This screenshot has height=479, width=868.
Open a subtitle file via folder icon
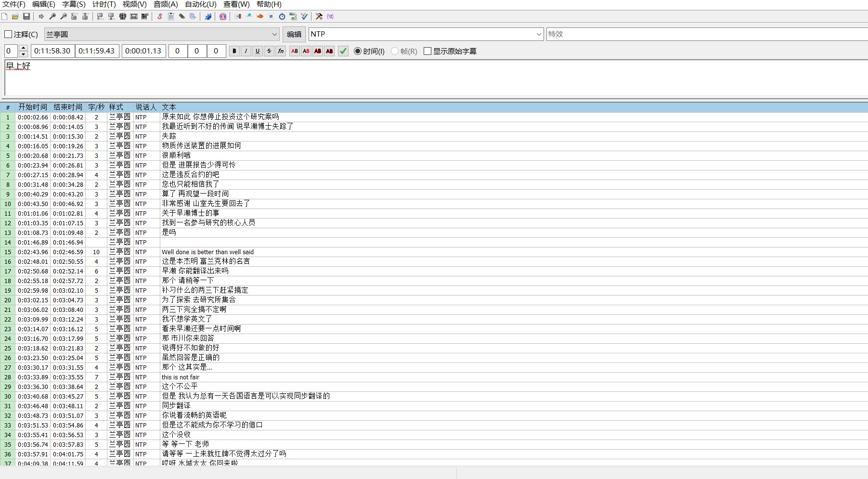(x=15, y=16)
